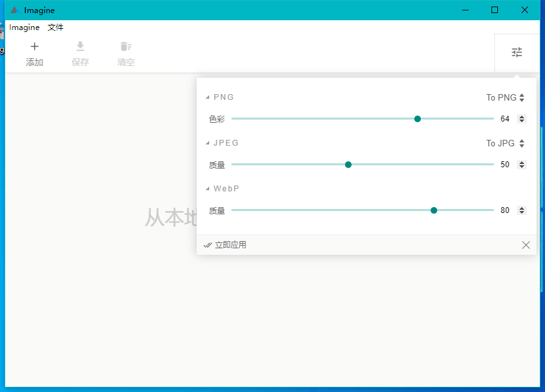Minimize the Imagine window
Viewport: 545px width, 392px height.
(x=465, y=10)
